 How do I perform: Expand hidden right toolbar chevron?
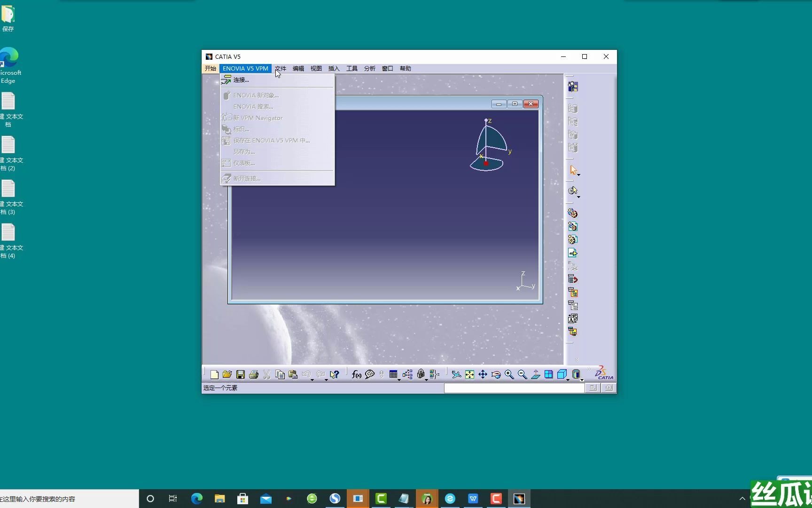point(577,360)
